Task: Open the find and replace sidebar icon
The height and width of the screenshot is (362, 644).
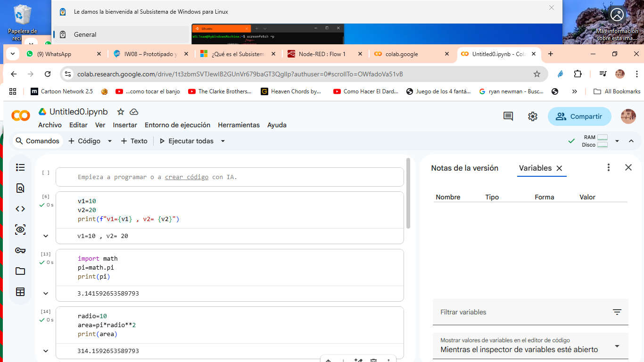Action: click(20, 188)
